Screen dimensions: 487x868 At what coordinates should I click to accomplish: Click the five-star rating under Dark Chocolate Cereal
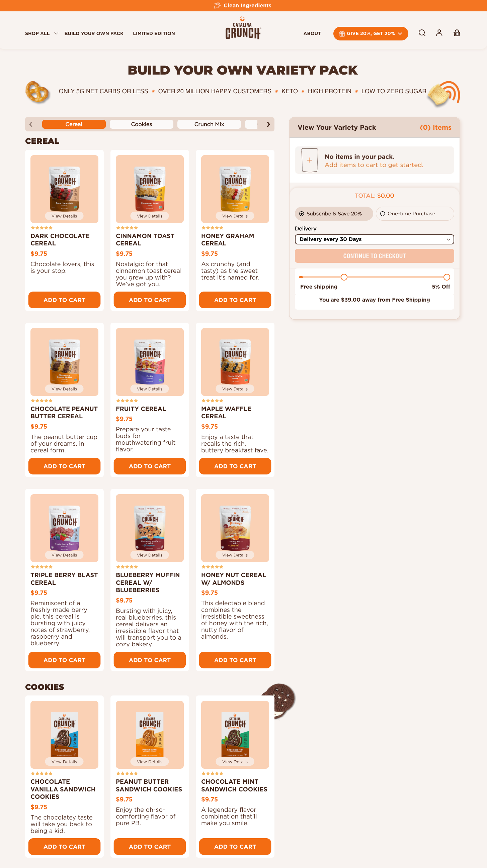coord(42,228)
